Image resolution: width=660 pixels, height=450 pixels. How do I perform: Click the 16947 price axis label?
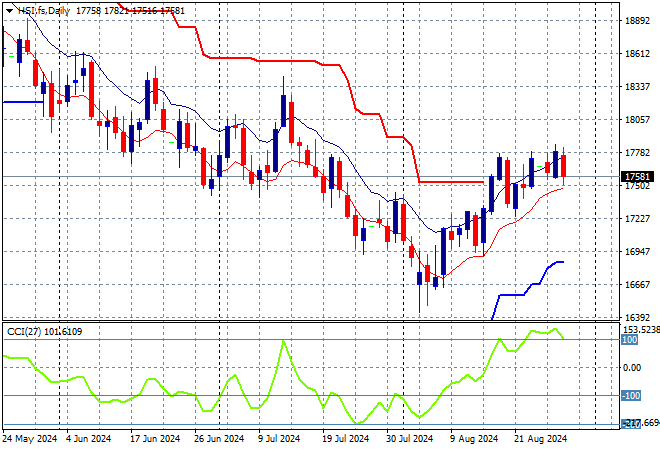[x=637, y=251]
